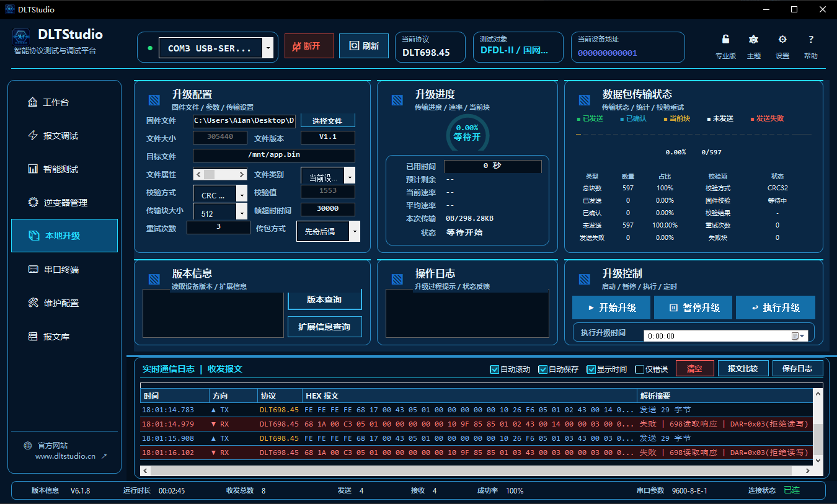Screen dimensions: 837x504
Task: Open the 专业版 lock icon
Action: [x=725, y=40]
